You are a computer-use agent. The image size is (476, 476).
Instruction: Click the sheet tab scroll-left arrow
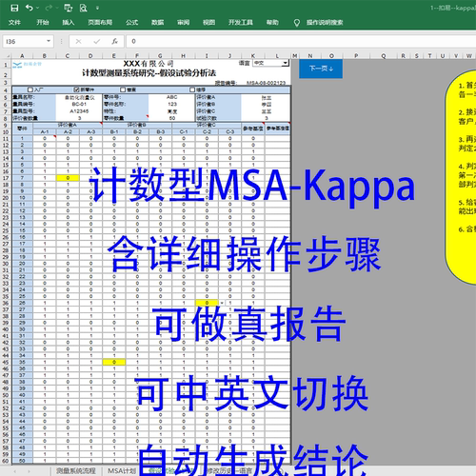coord(14,471)
